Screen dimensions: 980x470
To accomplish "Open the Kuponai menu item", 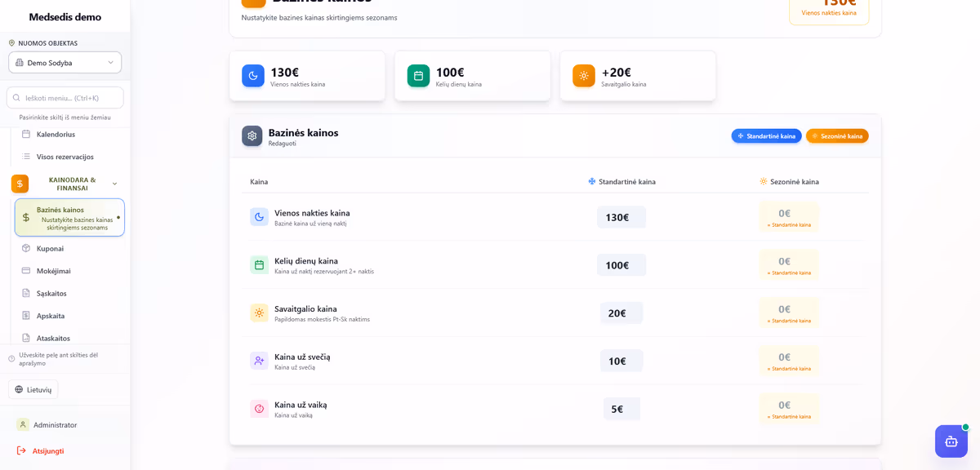I will [x=50, y=248].
